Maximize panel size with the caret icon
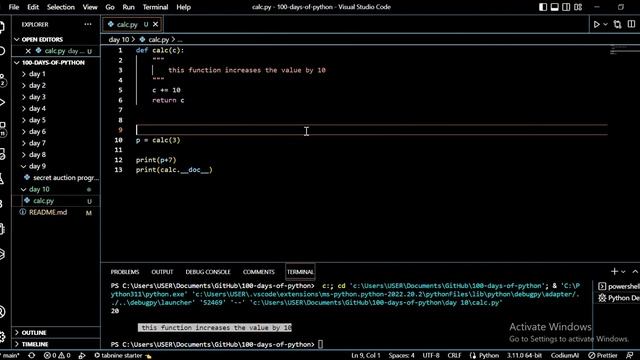 tap(635, 271)
